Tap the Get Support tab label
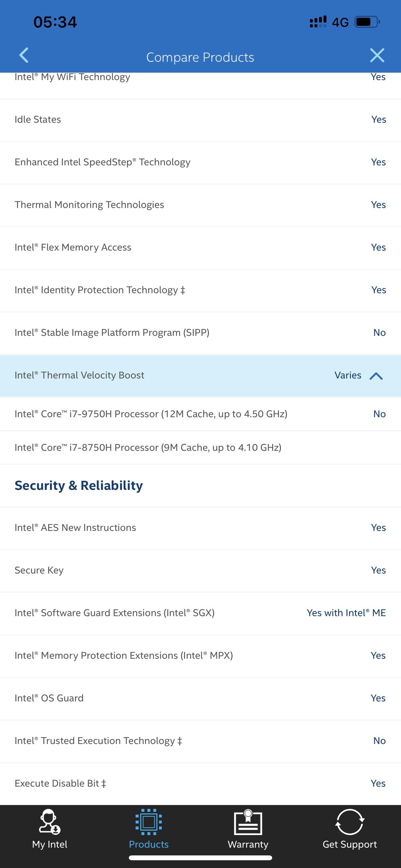This screenshot has width=401, height=868. tap(350, 844)
